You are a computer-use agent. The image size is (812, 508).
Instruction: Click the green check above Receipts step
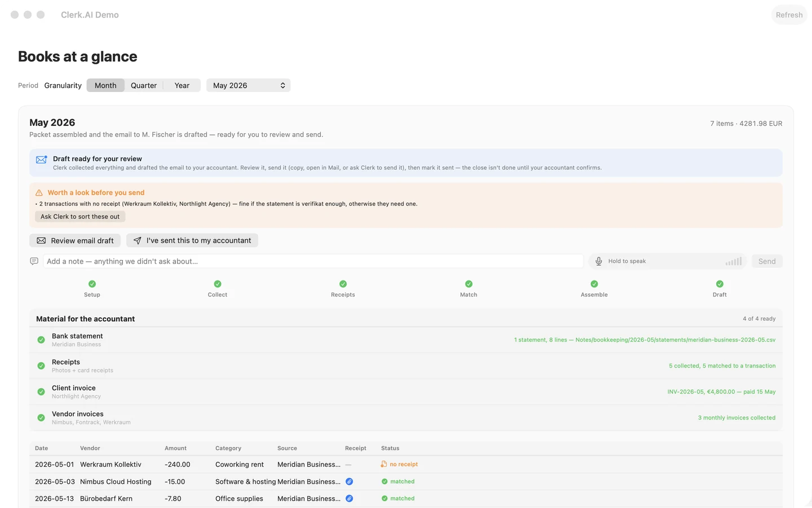coord(343,284)
